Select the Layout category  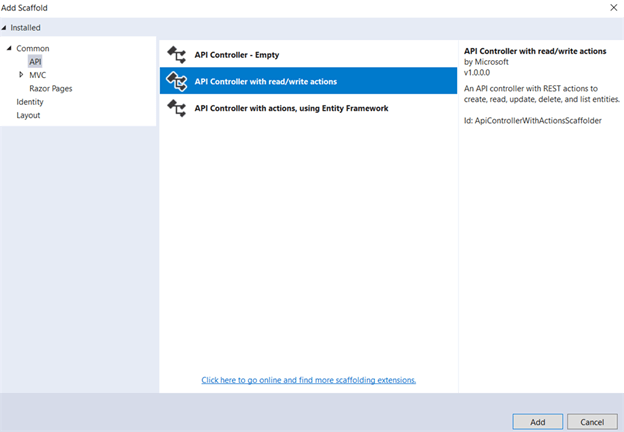pos(28,115)
